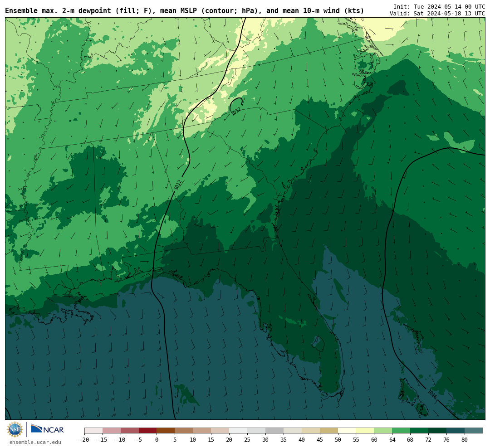Click the 'Valid: Sat 2024-05-18 13 UTC' text
The height and width of the screenshot is (448, 490).
click(x=437, y=14)
